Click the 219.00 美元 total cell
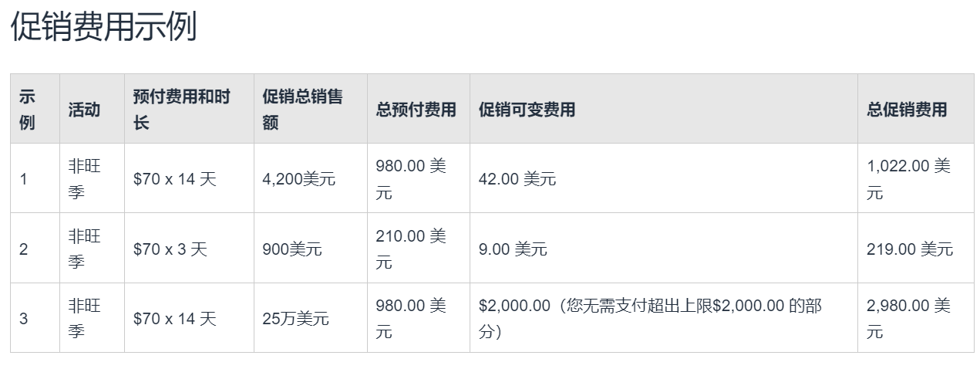980x369 pixels. pyautogui.click(x=910, y=249)
